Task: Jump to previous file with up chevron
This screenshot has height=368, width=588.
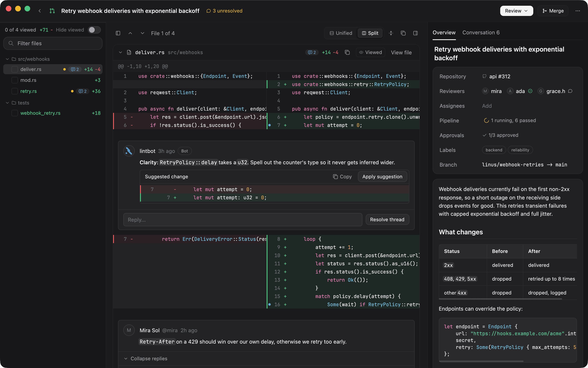Action: pyautogui.click(x=130, y=33)
